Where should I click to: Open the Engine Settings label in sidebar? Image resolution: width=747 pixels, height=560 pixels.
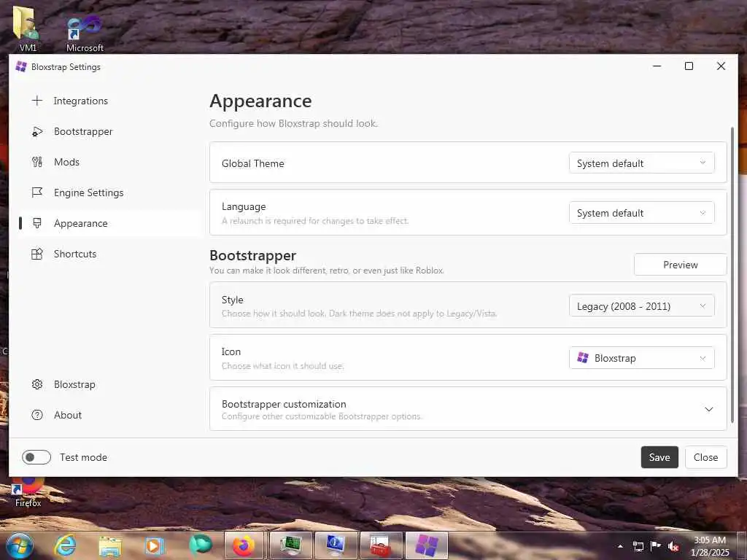pos(88,192)
